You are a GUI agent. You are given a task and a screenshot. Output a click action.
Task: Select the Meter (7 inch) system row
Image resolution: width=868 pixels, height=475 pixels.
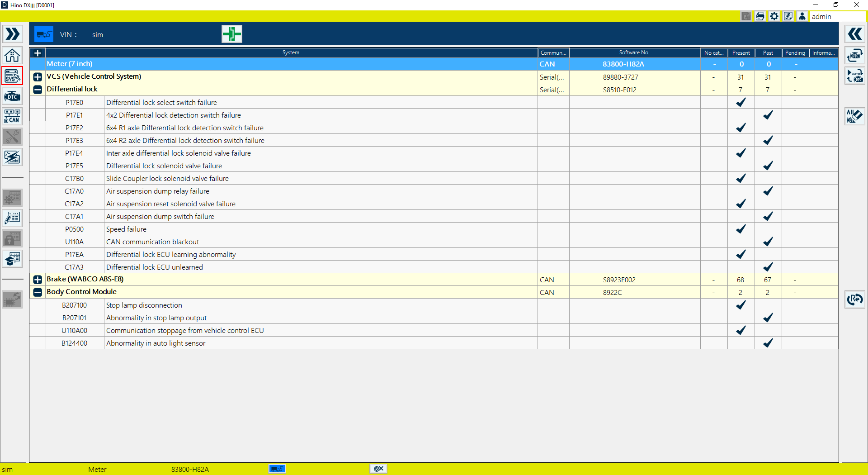289,64
